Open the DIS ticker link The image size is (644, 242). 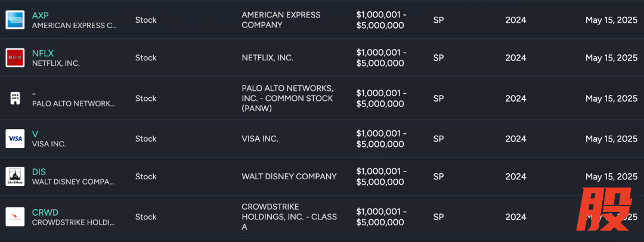pyautogui.click(x=39, y=171)
